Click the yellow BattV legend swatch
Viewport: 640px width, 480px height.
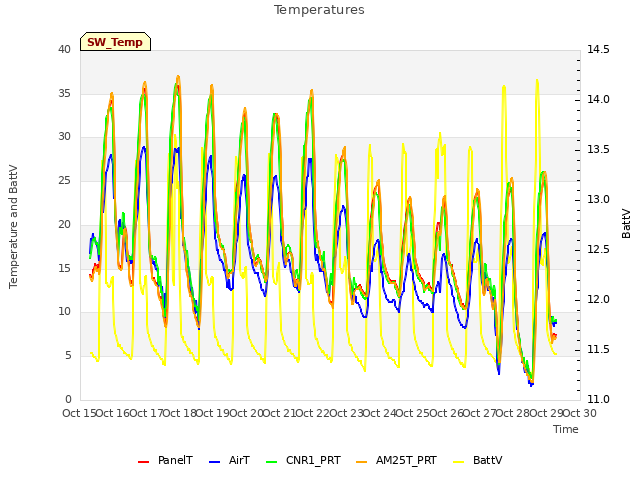(459, 462)
